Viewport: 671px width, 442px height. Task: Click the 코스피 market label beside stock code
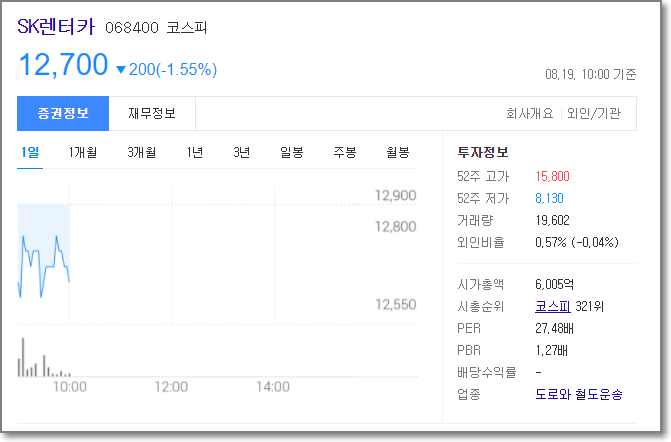187,28
